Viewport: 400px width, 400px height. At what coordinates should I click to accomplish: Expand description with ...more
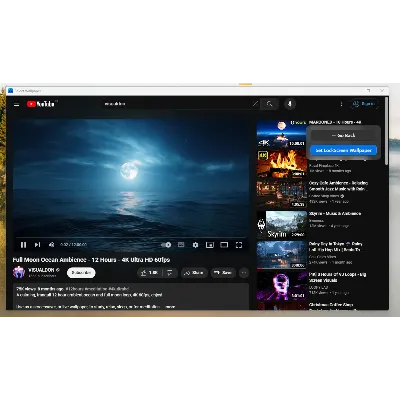click(x=170, y=307)
